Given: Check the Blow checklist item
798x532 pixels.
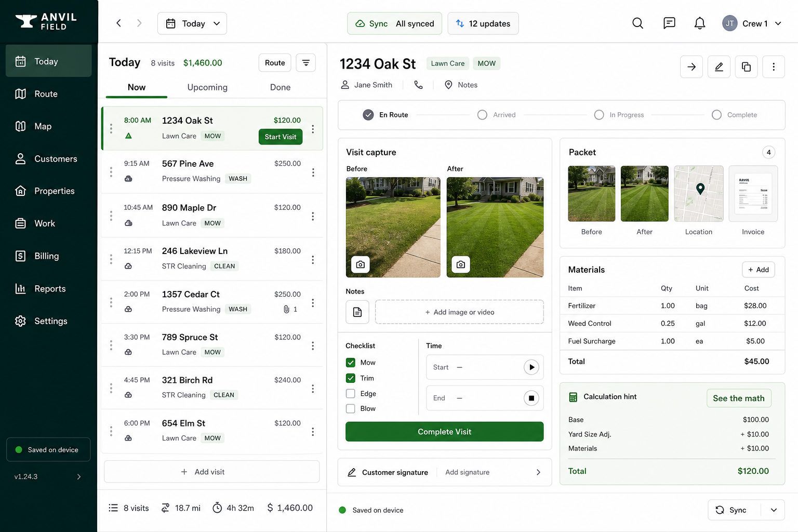Looking at the screenshot, I should coord(351,409).
